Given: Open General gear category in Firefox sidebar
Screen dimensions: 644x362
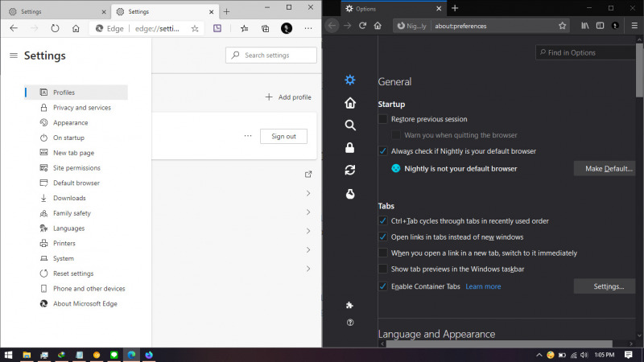Looking at the screenshot, I should coord(350,80).
